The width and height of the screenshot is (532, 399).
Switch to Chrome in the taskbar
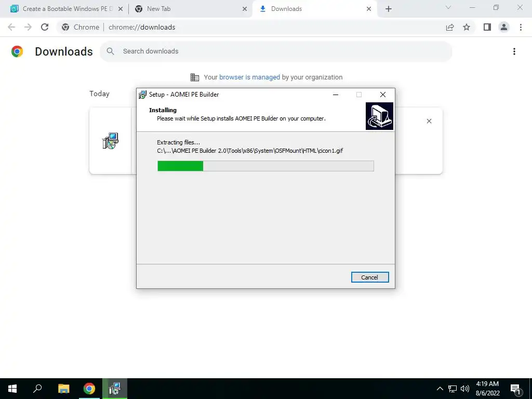[x=89, y=389]
